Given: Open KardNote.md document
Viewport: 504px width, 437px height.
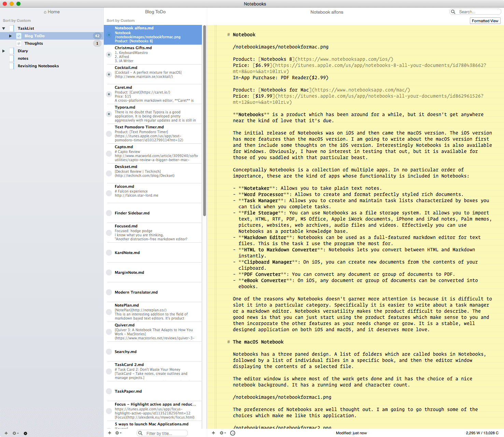Looking at the screenshot, I should [153, 253].
